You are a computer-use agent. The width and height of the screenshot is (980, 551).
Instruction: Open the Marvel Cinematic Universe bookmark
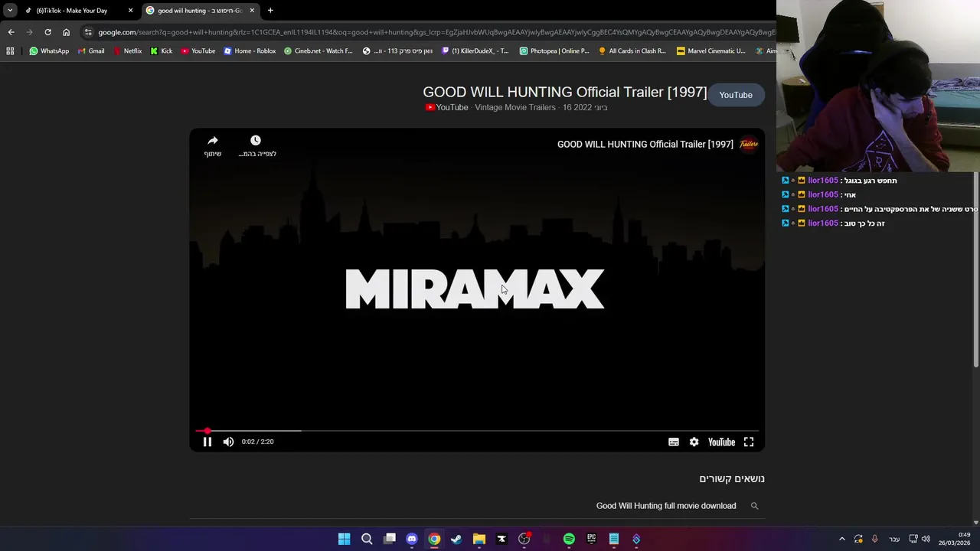click(711, 51)
